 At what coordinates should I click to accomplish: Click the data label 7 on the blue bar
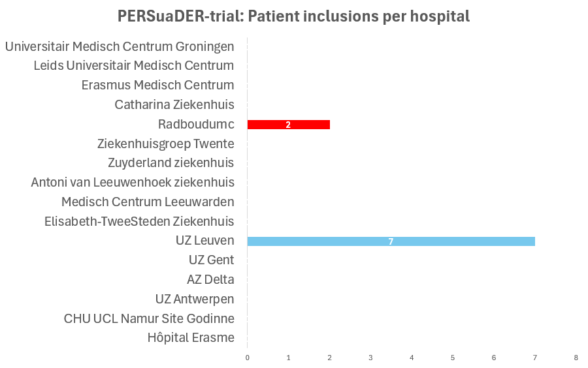391,241
